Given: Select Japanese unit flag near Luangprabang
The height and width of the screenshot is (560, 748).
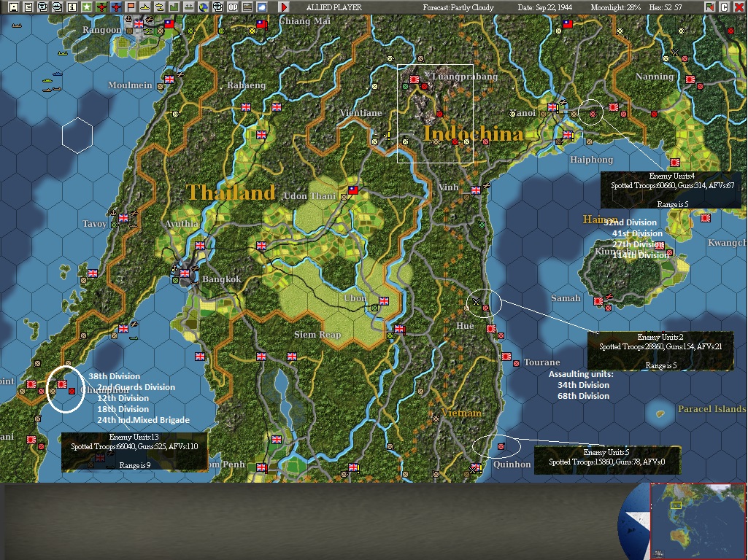Looking at the screenshot, I should [x=415, y=79].
